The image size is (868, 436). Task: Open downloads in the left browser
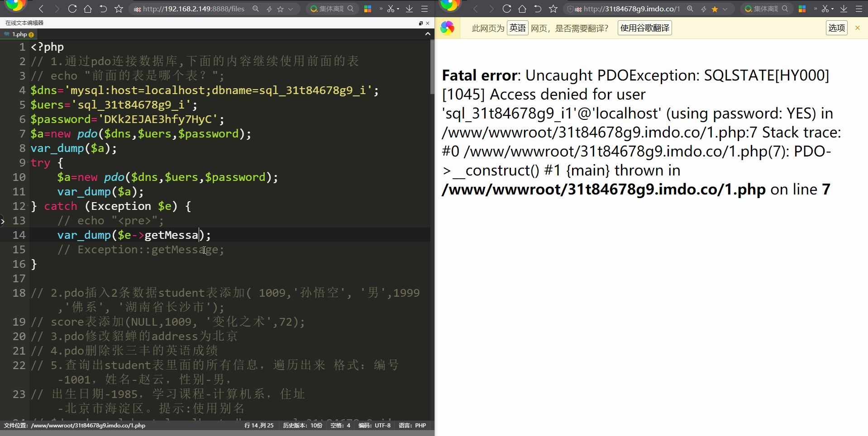[409, 9]
